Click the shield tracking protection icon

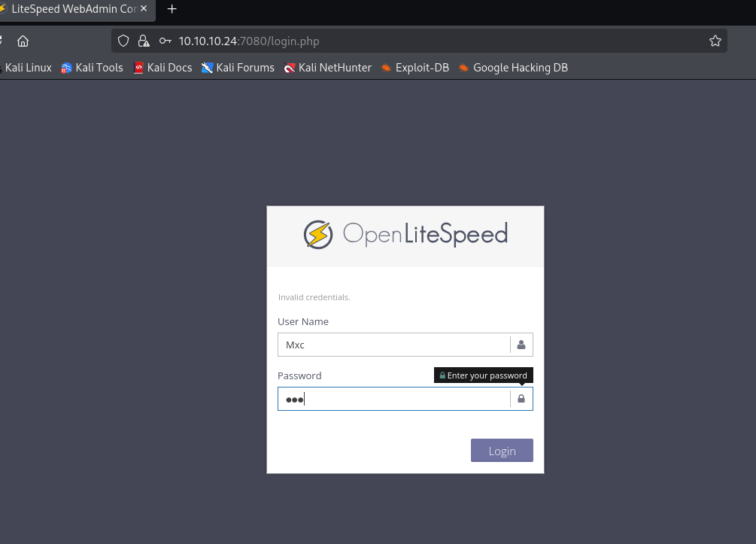click(123, 41)
